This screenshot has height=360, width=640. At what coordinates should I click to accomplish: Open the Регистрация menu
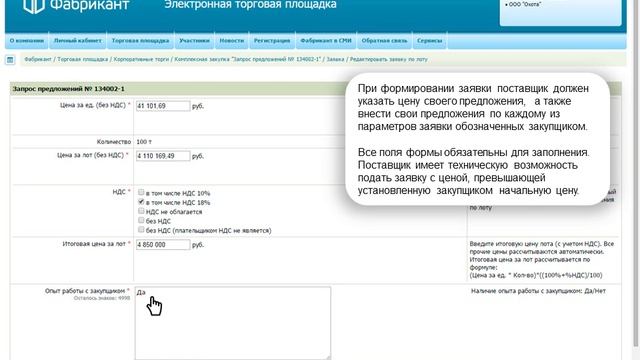272,41
